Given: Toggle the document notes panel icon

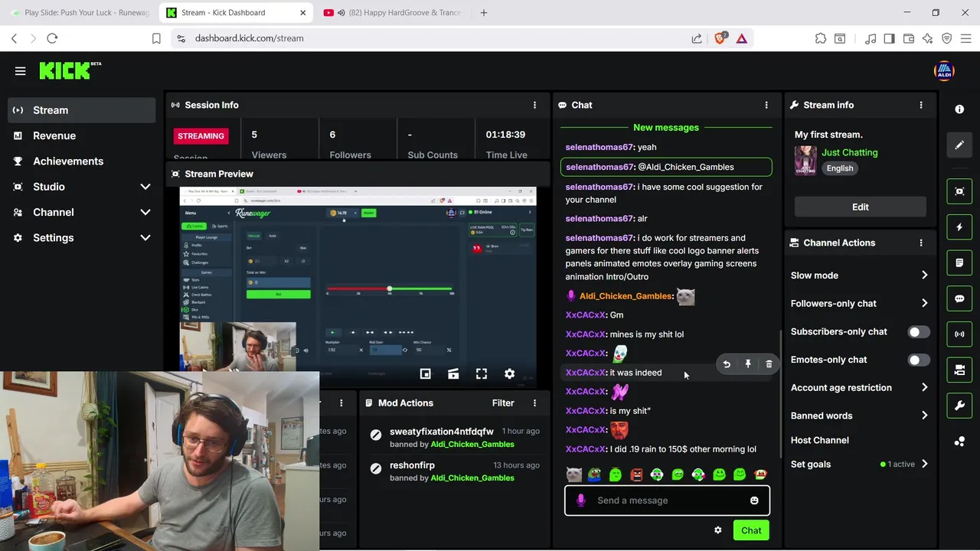Looking at the screenshot, I should coord(959,263).
